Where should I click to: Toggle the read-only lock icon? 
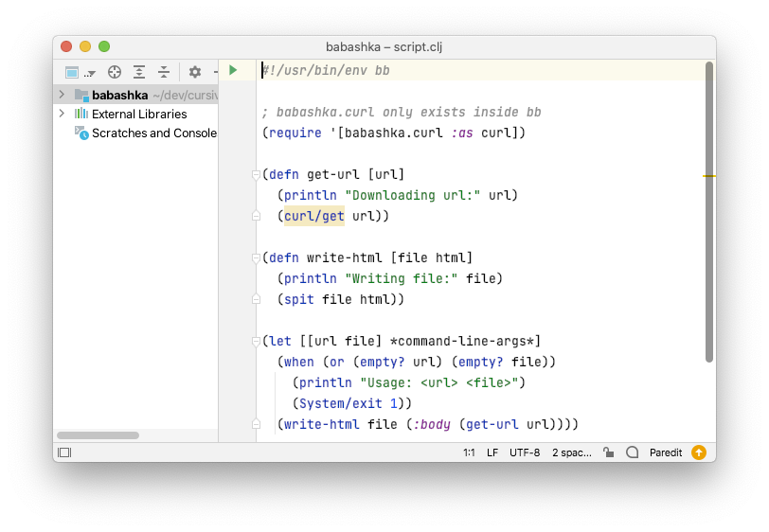point(609,452)
